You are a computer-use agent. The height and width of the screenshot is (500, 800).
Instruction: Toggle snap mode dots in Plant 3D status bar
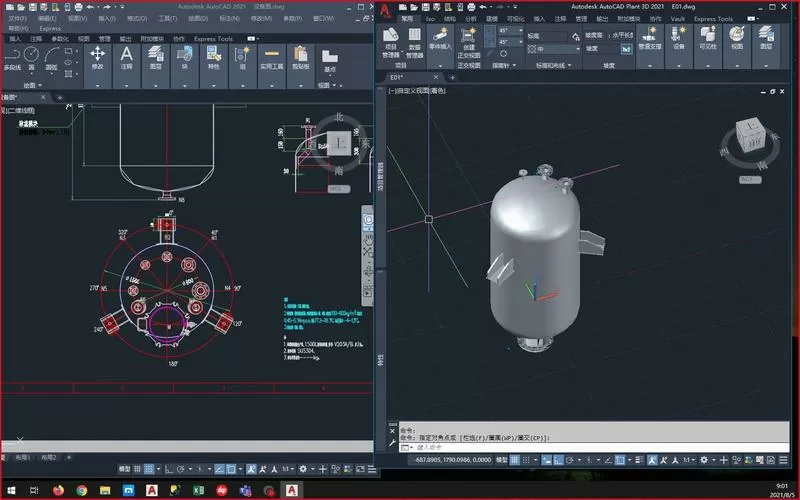coord(526,460)
